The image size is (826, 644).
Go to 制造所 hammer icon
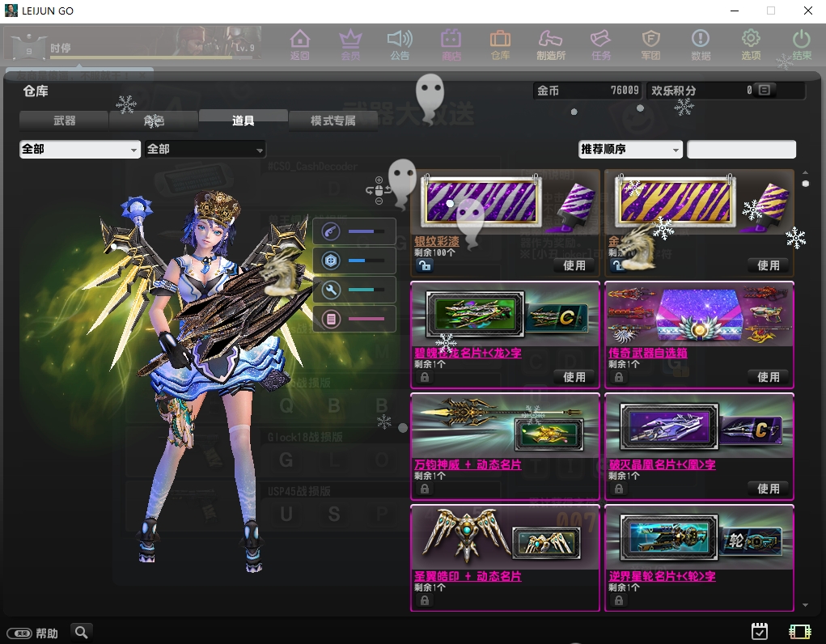tap(550, 44)
